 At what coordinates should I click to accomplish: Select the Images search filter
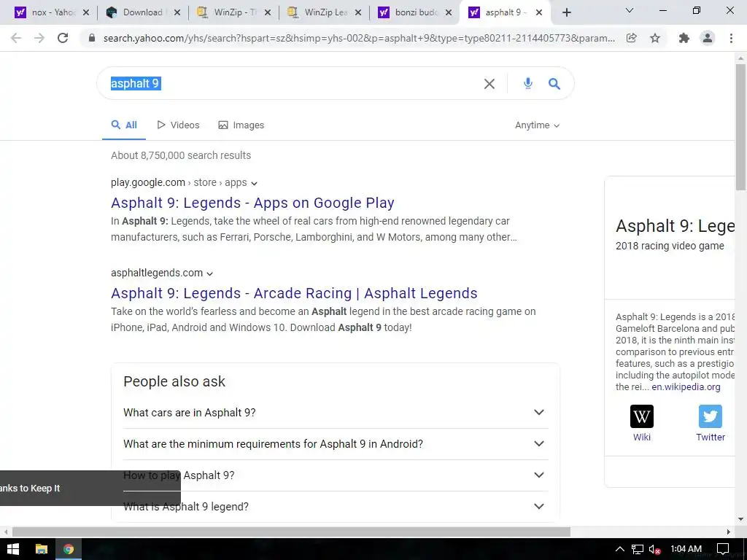click(241, 125)
